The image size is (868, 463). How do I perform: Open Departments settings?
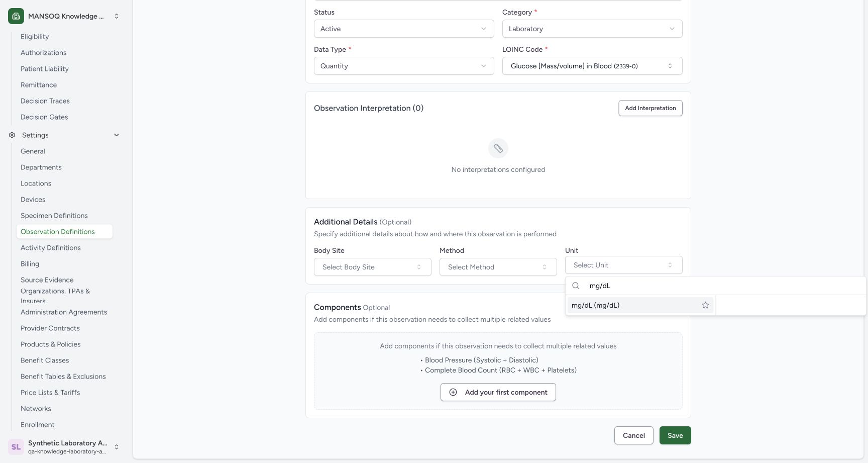click(41, 167)
